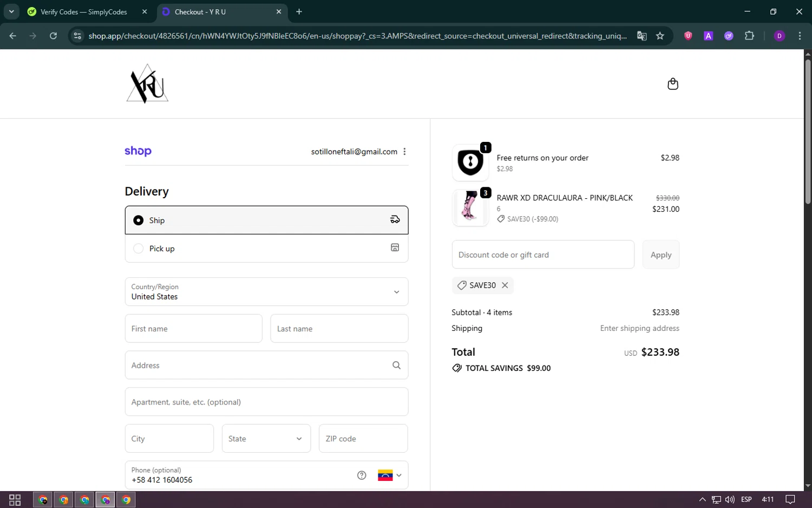Open the phone country flag selector
The image size is (812, 508).
[390, 475]
